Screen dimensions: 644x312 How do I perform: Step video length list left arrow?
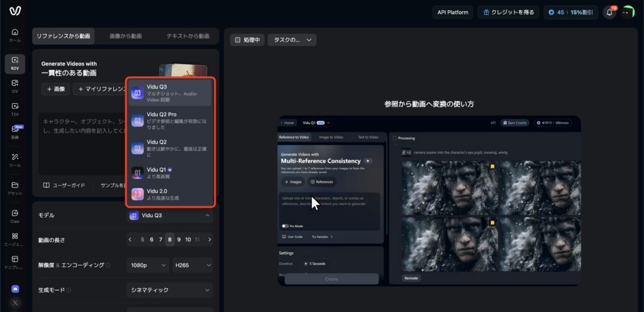(130, 240)
